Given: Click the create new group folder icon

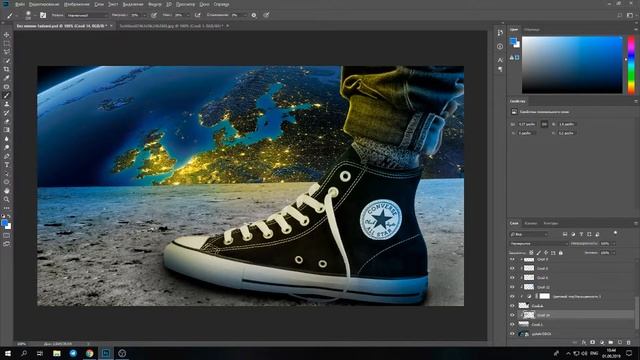Looking at the screenshot, I should coord(611,342).
